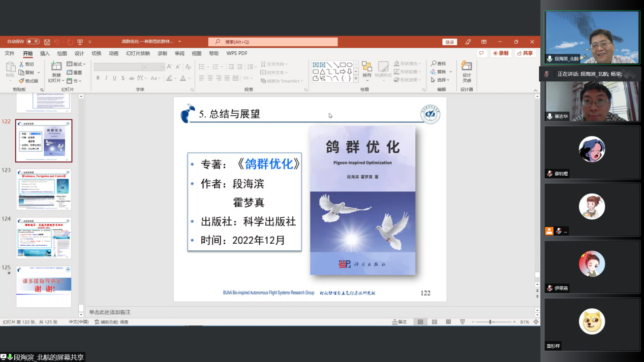
Task: Toggle the AutoSave (自动保存) switch
Action: click(33, 42)
